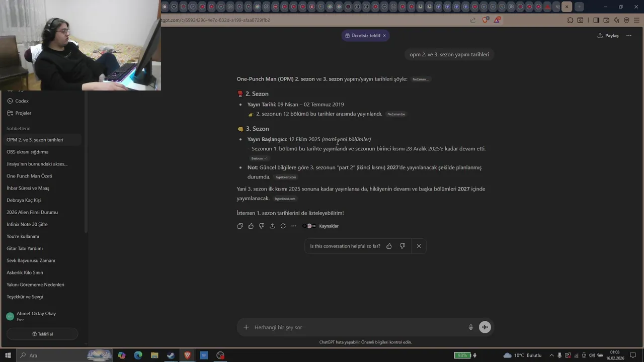This screenshot has width=644, height=362.
Task: Open Gitar Tabı Yardımı chat
Action: [x=42, y=248]
